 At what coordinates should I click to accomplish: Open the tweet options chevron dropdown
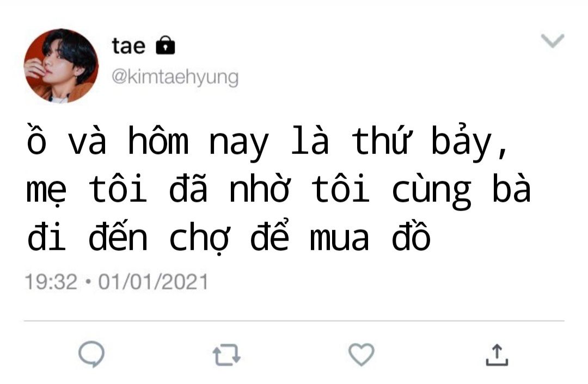tap(553, 40)
